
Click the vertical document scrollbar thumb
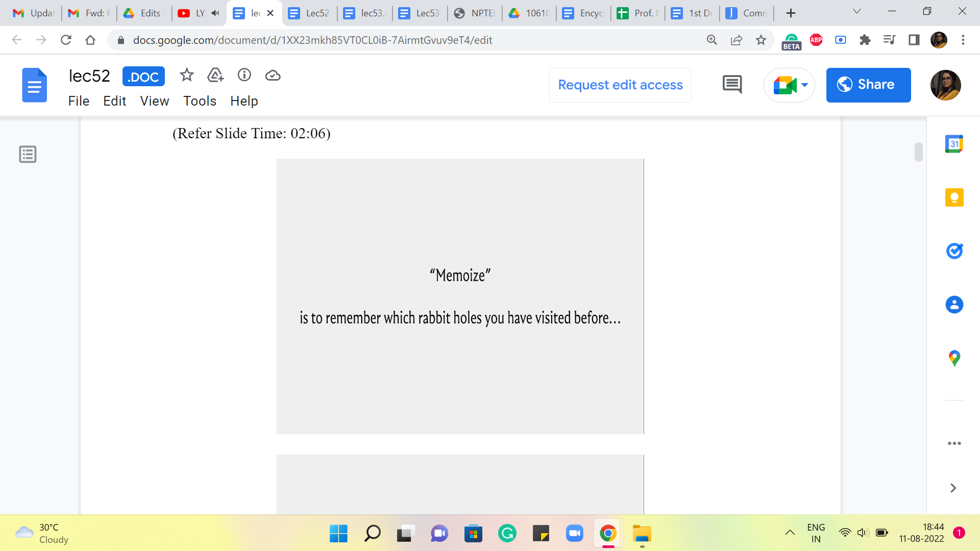[919, 152]
